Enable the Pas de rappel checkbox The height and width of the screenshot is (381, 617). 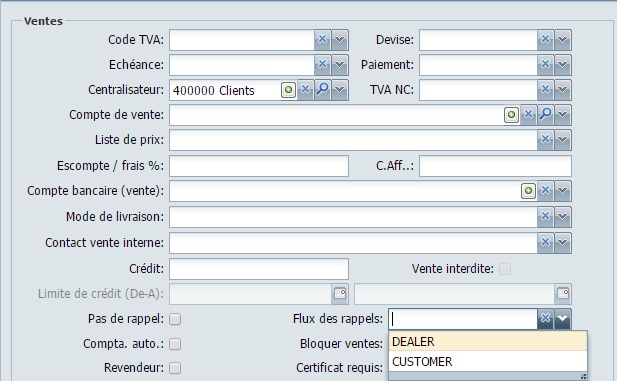pyautogui.click(x=175, y=319)
